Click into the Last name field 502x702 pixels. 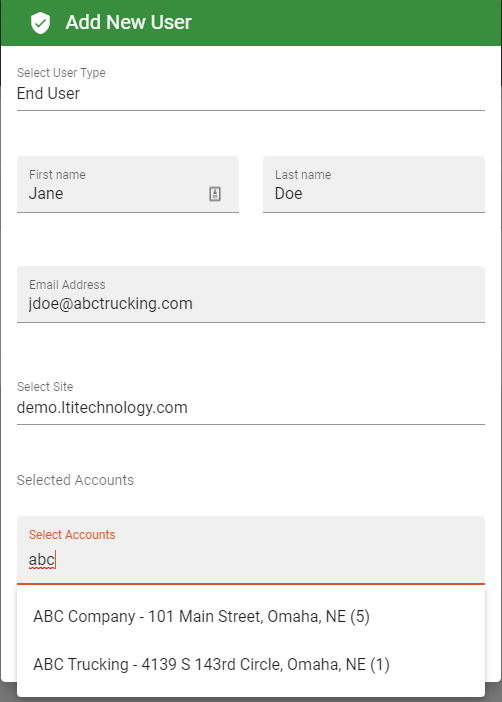[374, 184]
